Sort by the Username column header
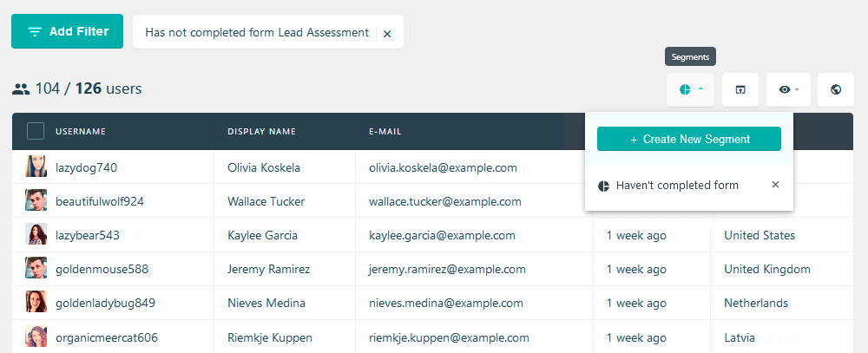 pos(81,132)
